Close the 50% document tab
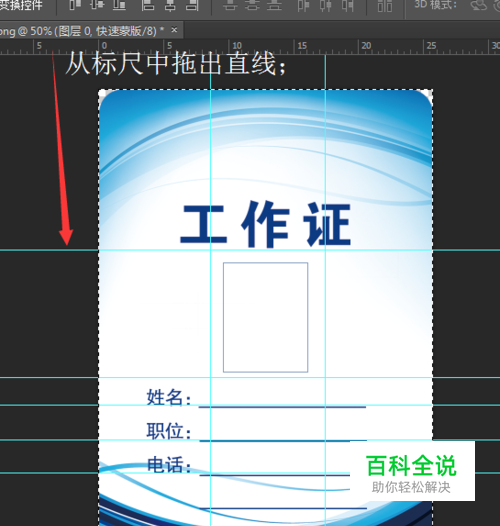The width and height of the screenshot is (500, 526). [174, 30]
